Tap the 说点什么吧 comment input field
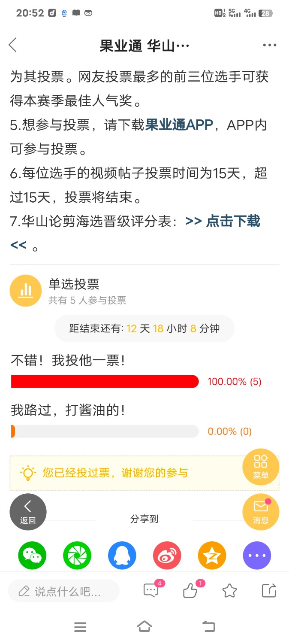289x644 pixels. 64,591
